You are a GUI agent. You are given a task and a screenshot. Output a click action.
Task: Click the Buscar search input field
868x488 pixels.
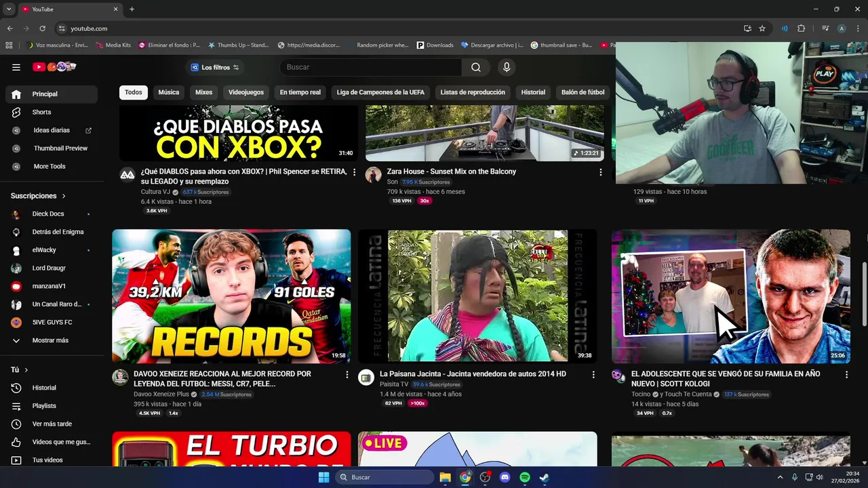coord(370,67)
